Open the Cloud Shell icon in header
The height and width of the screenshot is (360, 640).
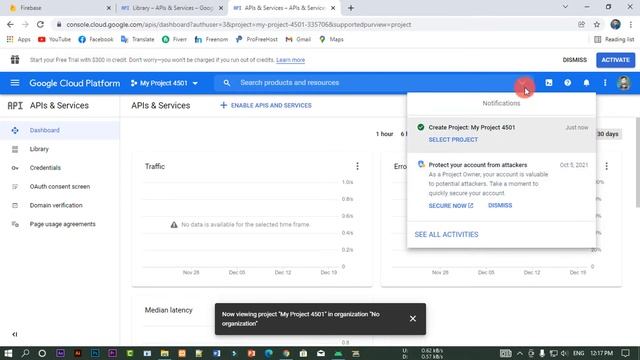549,83
